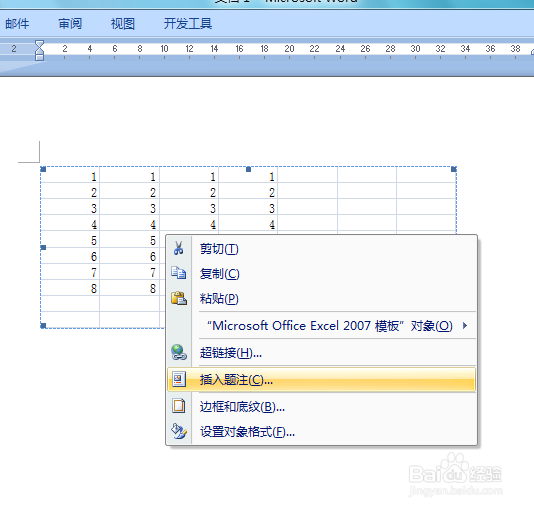Viewport: 534px width, 510px height.
Task: Click the cell with 4 in third column
Action: tap(189, 224)
